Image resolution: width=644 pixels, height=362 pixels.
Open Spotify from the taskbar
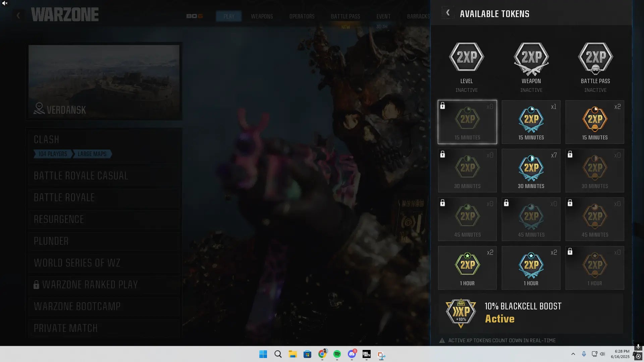[x=337, y=354]
